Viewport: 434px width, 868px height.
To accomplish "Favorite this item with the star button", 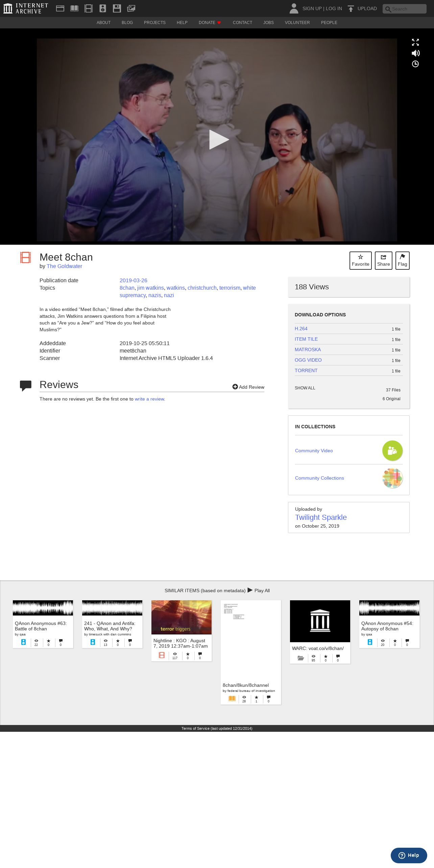I will (361, 261).
